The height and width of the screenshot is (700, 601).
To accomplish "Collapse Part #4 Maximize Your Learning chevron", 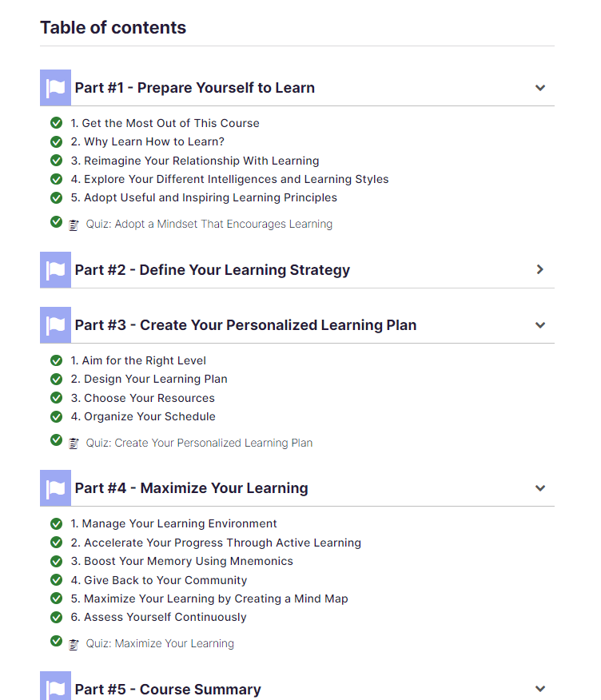I will (x=540, y=488).
